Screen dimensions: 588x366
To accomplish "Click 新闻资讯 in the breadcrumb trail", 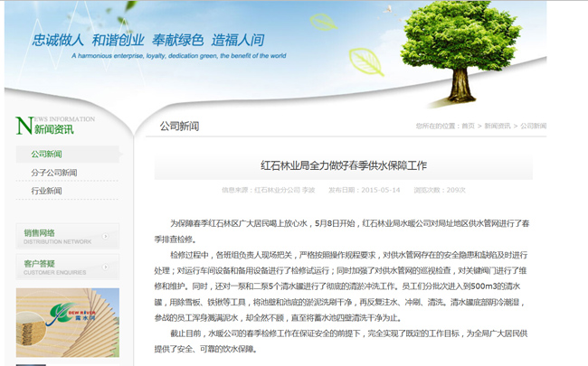I will click(x=497, y=127).
